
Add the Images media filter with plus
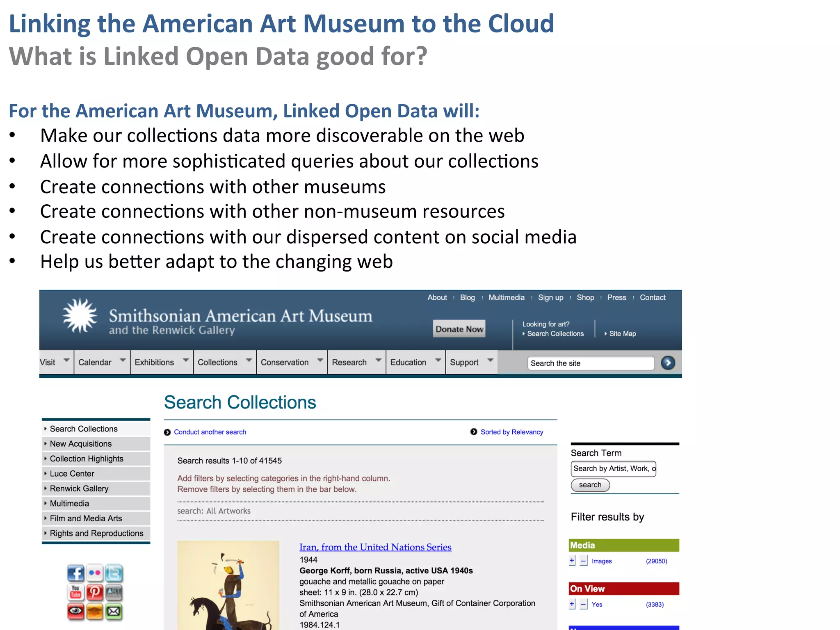click(572, 561)
